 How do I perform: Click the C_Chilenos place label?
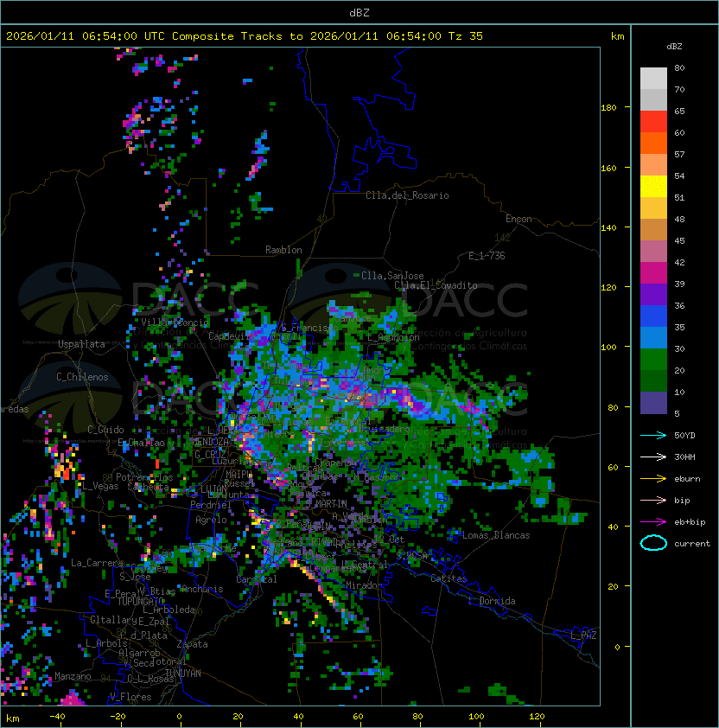click(82, 377)
